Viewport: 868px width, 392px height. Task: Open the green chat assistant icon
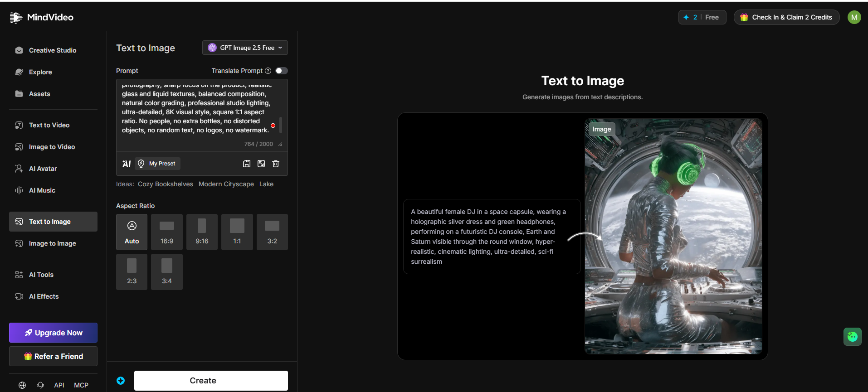[853, 337]
